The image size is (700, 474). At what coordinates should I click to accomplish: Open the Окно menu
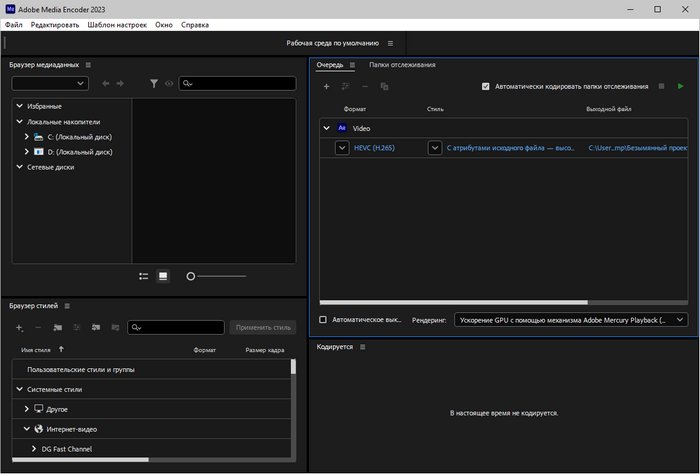coord(164,25)
